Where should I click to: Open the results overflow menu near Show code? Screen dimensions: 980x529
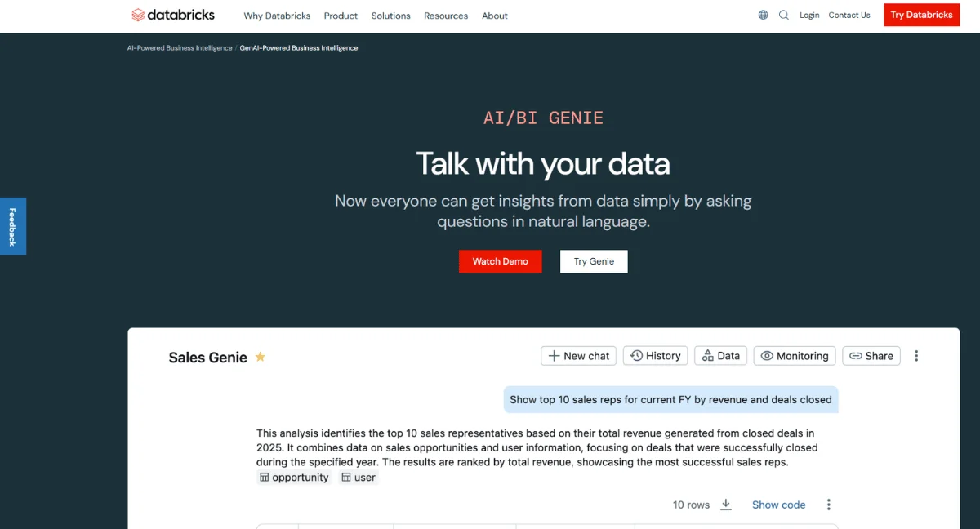pos(828,505)
